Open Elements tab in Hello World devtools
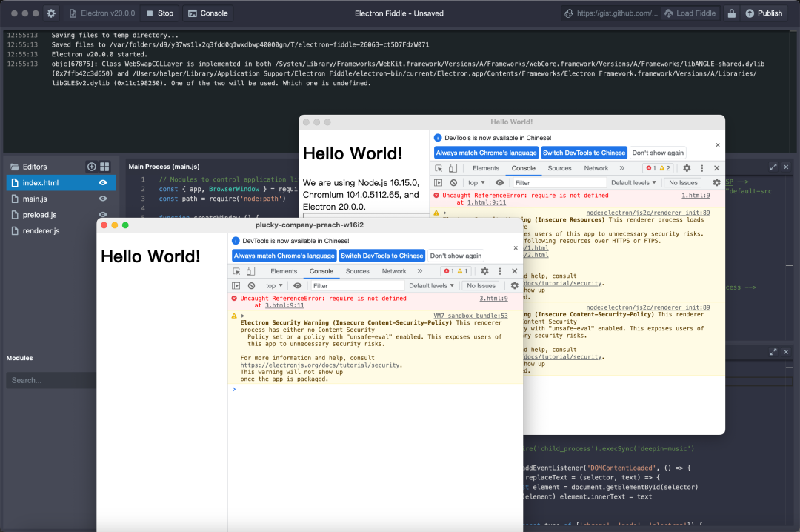 pos(486,168)
